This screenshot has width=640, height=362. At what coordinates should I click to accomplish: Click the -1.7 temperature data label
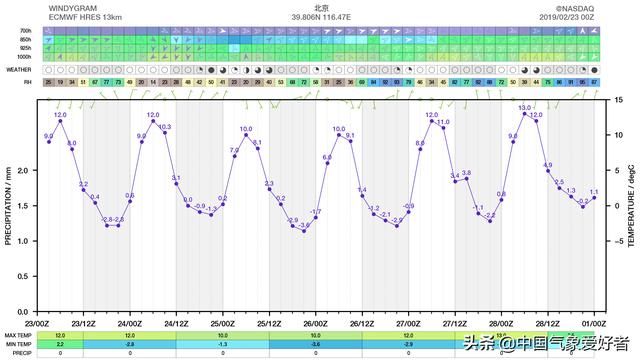[x=316, y=212]
